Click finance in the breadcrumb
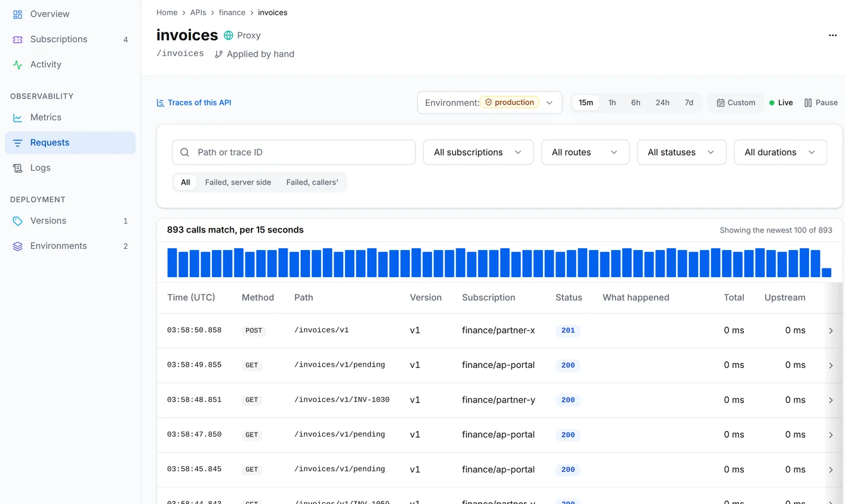This screenshot has width=845, height=504. 232,13
